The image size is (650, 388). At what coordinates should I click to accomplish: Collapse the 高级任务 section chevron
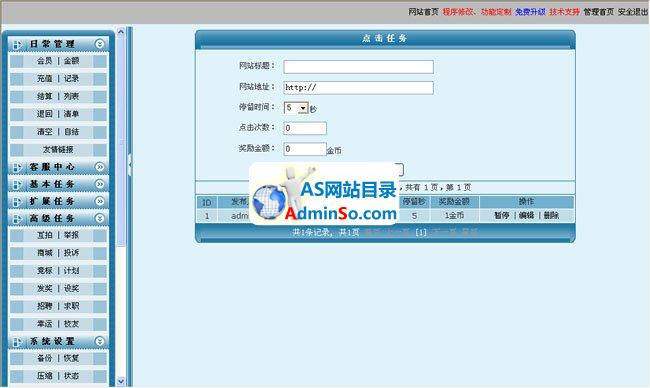point(99,218)
